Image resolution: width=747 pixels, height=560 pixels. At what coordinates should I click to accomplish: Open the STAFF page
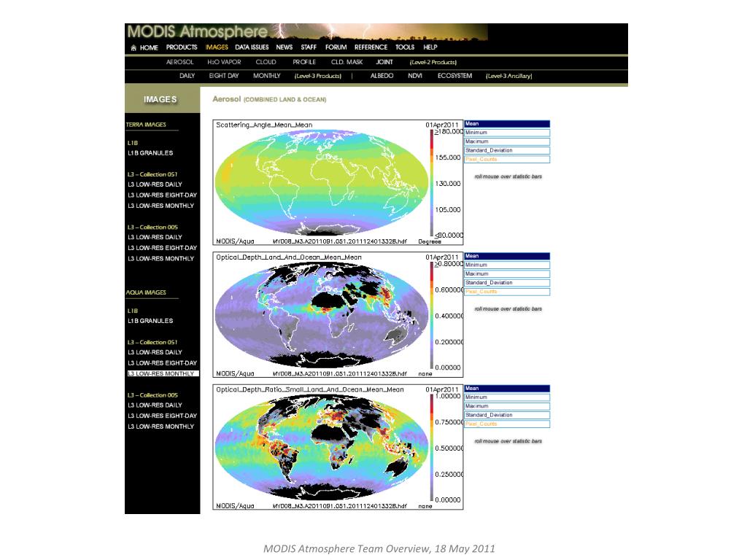click(309, 47)
